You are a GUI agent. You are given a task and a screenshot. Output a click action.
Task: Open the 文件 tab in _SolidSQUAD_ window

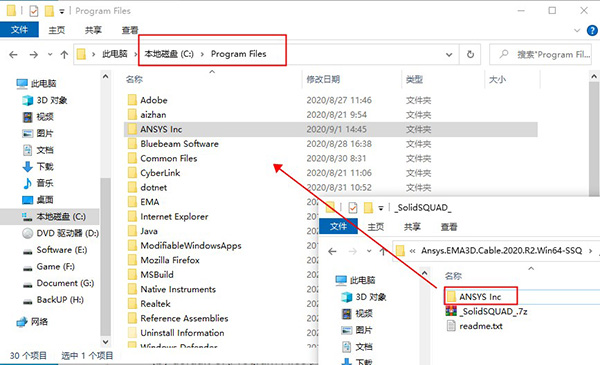pyautogui.click(x=338, y=226)
